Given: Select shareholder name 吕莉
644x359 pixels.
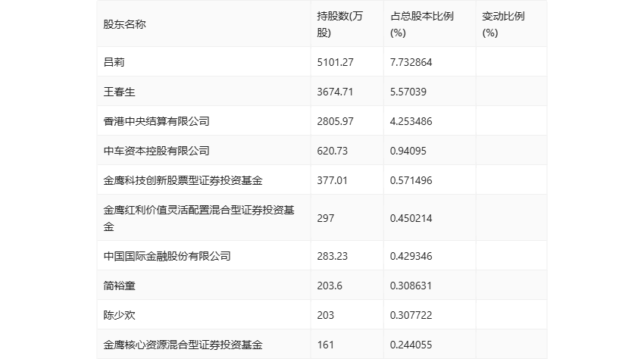Looking at the screenshot, I should [114, 62].
